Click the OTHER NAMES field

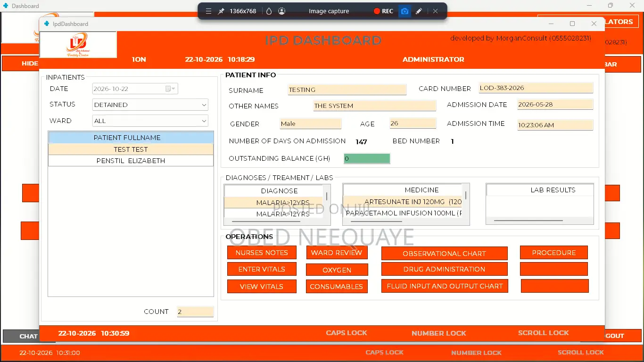pyautogui.click(x=375, y=106)
